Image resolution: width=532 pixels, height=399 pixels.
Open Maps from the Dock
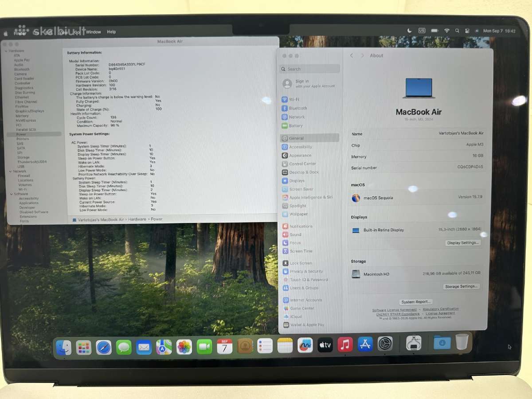coord(164,347)
